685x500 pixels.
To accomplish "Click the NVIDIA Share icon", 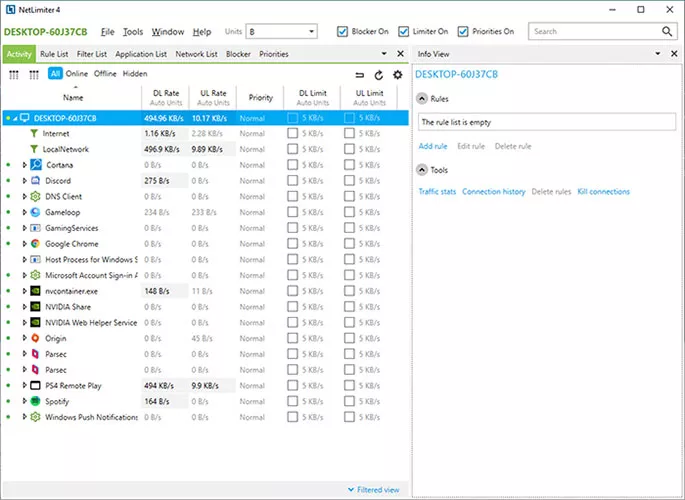I will (x=35, y=307).
